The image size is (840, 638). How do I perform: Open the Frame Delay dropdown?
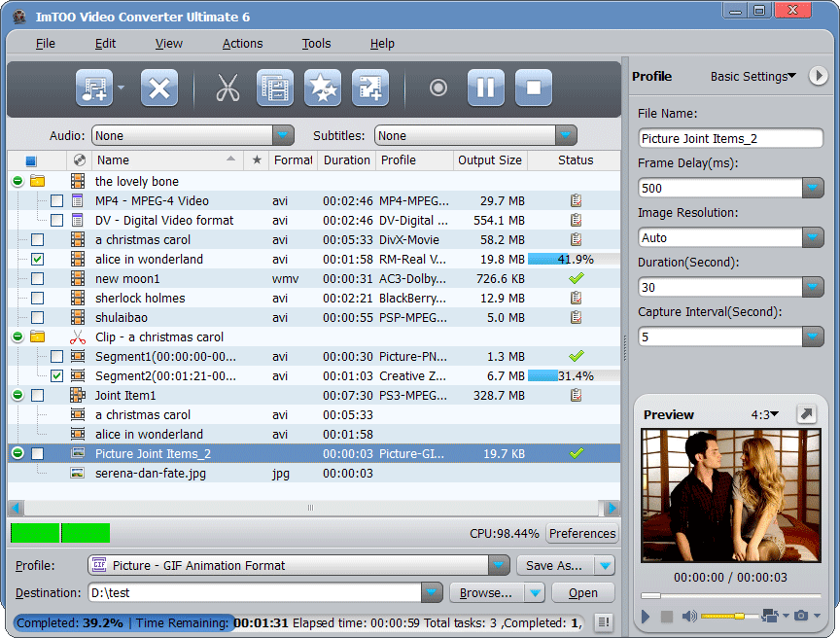tap(813, 188)
